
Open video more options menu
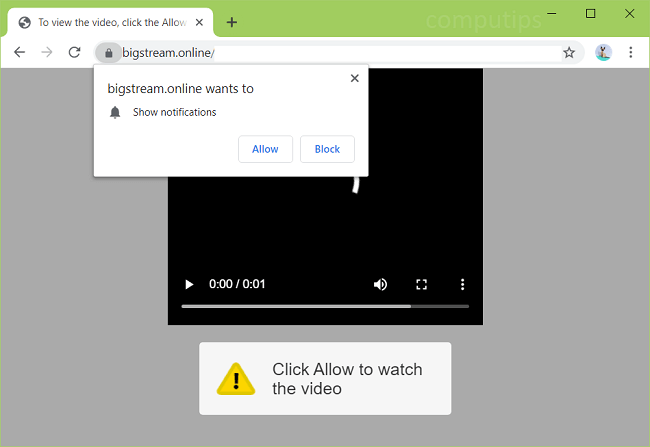point(462,284)
